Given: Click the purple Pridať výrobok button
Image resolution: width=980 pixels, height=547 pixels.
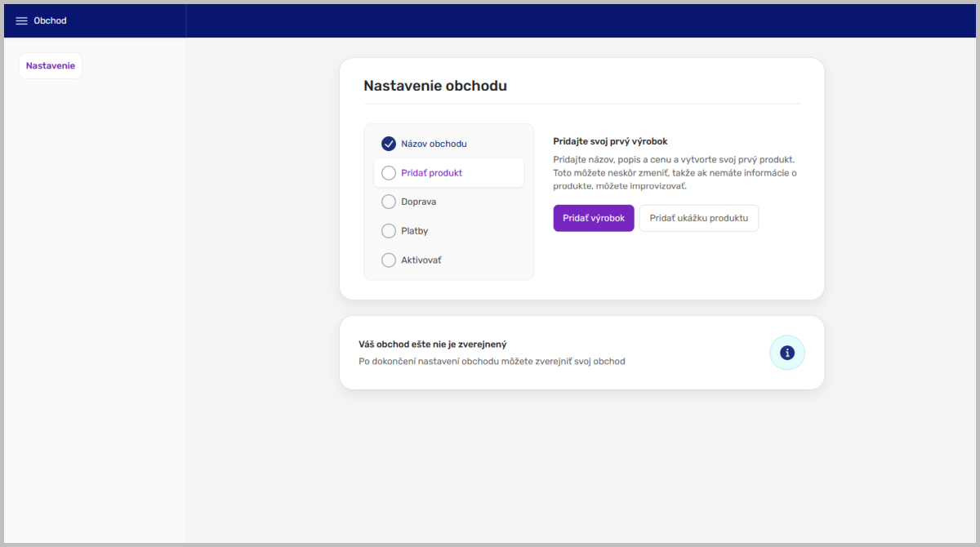Looking at the screenshot, I should [594, 218].
